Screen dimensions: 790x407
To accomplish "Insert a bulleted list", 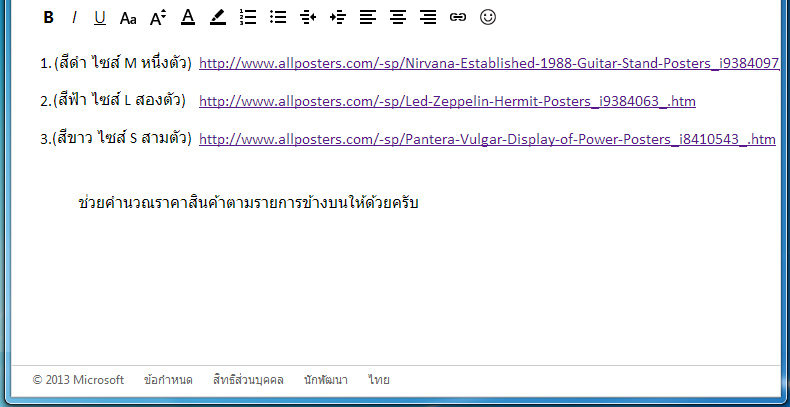I will coord(278,17).
